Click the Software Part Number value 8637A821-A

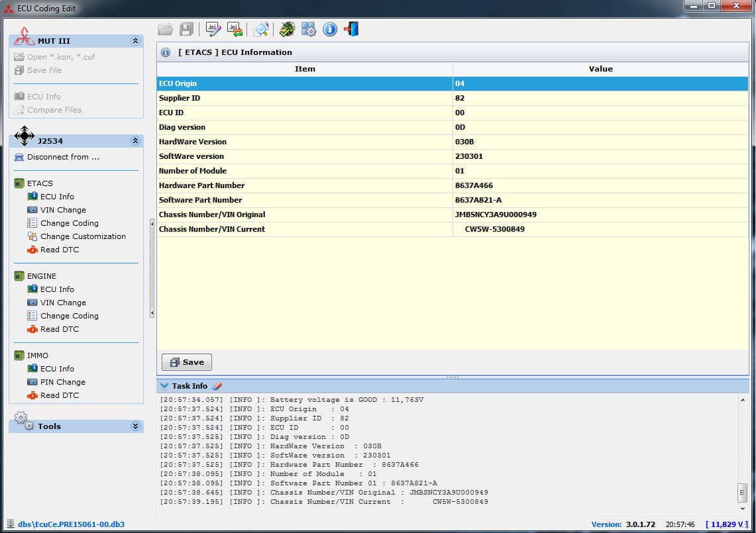click(478, 201)
